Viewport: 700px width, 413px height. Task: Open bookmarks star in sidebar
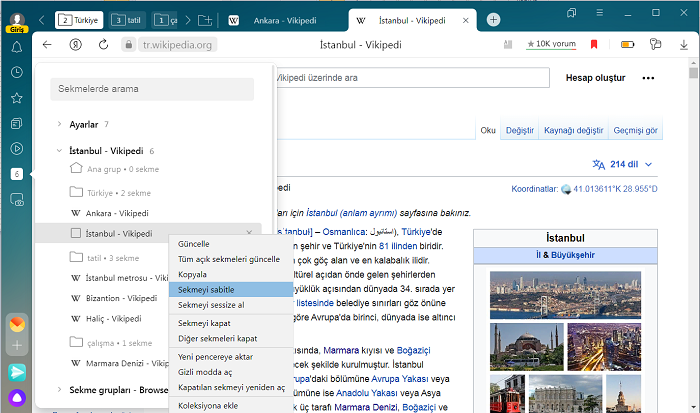[x=17, y=98]
